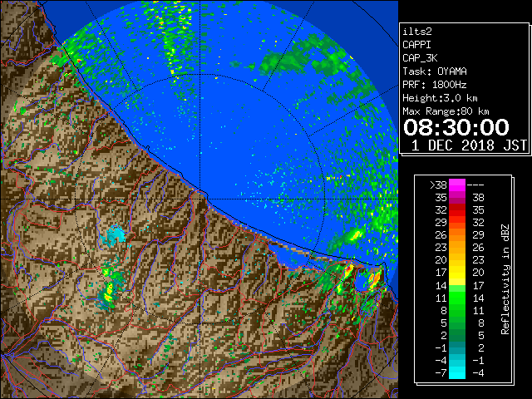Click the 'Reflectivity in dBZ' axis label
The width and height of the screenshot is (532, 399).
click(x=505, y=279)
